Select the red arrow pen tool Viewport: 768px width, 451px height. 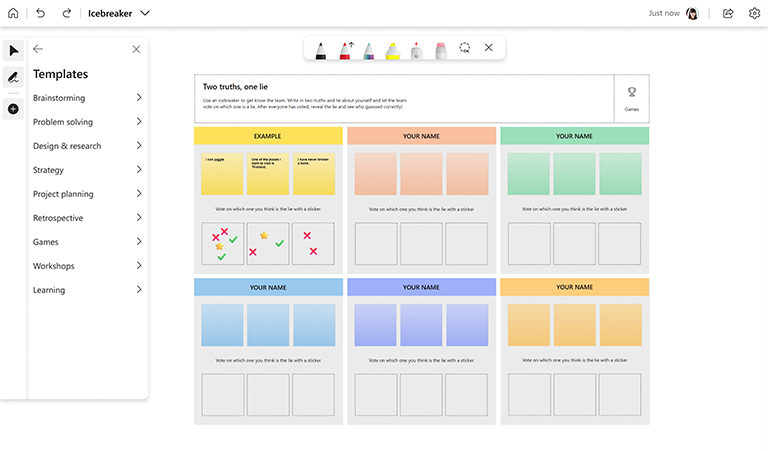[x=346, y=49]
